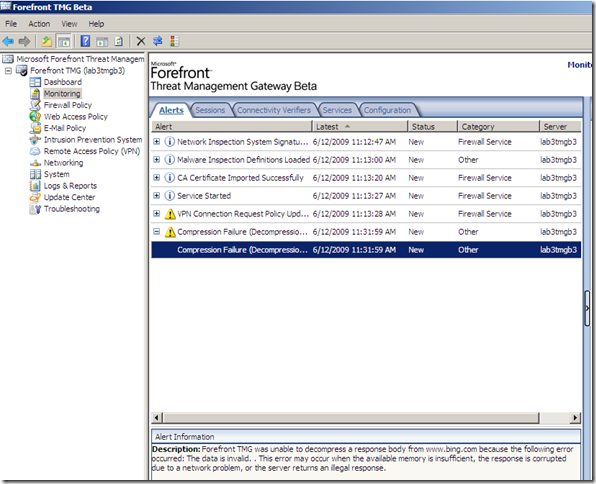
Task: Click the Service Started alert text
Action: point(204,196)
